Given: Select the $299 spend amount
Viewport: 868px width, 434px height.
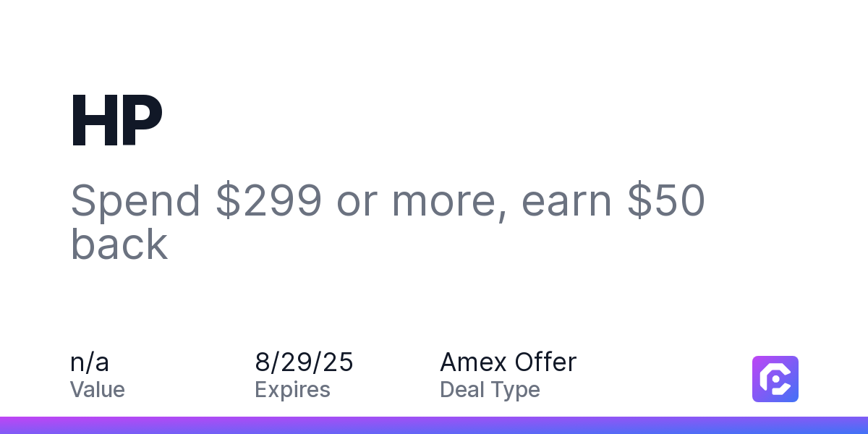Looking at the screenshot, I should click(x=268, y=200).
